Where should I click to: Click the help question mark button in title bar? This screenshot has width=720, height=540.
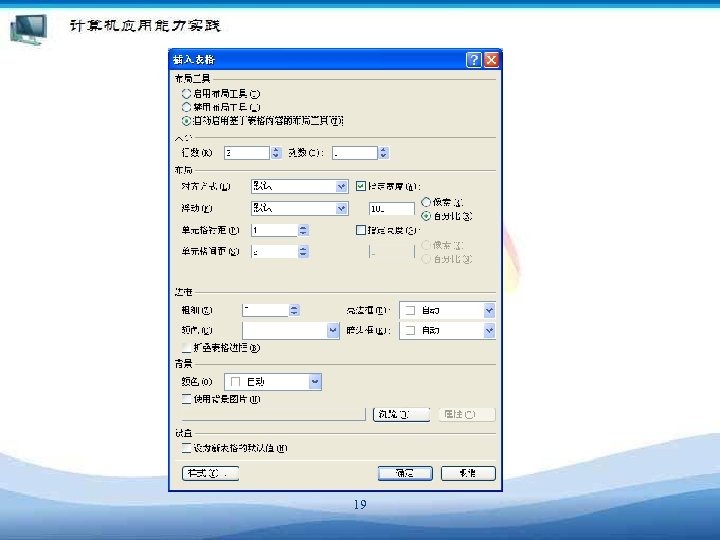pyautogui.click(x=473, y=60)
